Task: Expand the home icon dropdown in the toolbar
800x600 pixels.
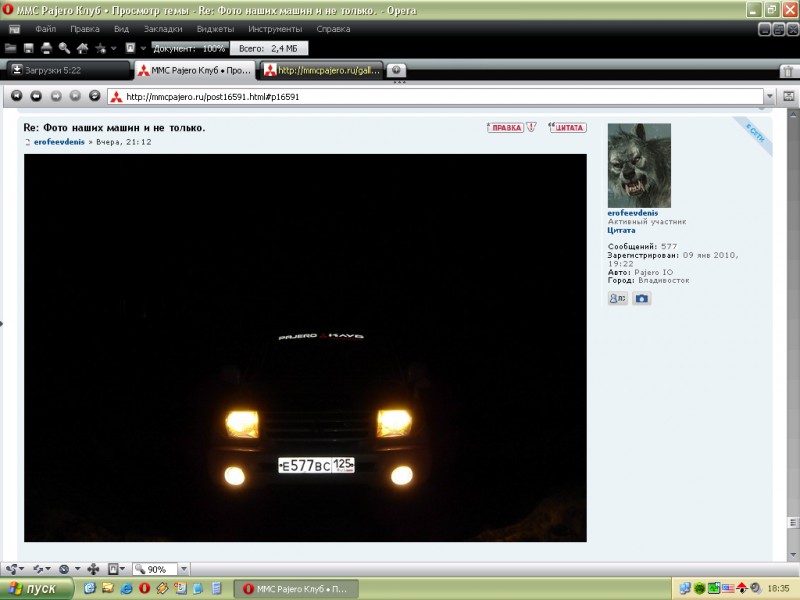Action: pos(114,48)
